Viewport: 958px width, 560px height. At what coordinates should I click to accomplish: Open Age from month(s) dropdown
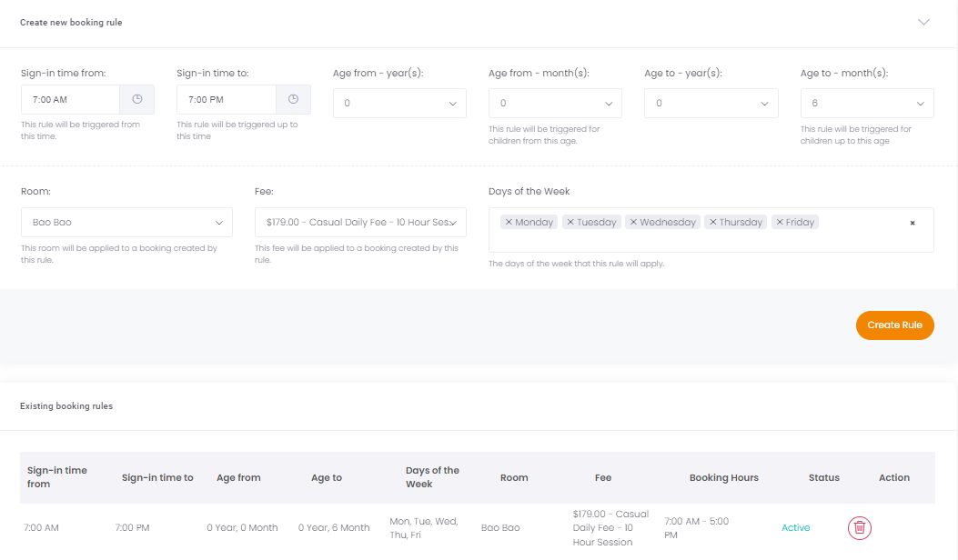[x=555, y=104]
